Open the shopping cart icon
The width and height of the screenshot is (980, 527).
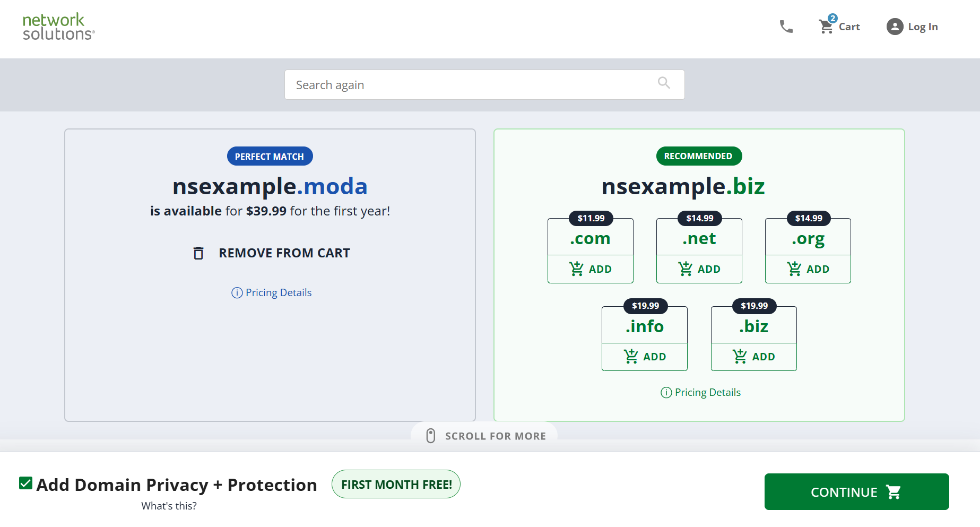click(x=826, y=26)
